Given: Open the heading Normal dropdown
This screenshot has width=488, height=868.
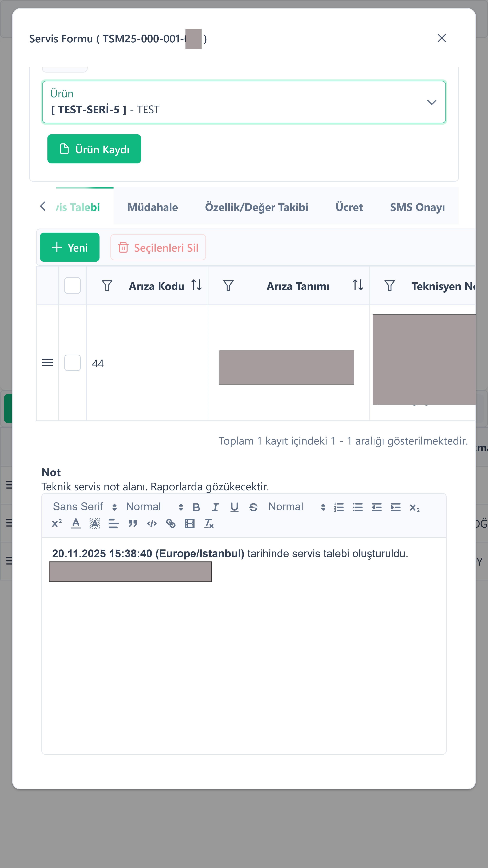Looking at the screenshot, I should 297,507.
